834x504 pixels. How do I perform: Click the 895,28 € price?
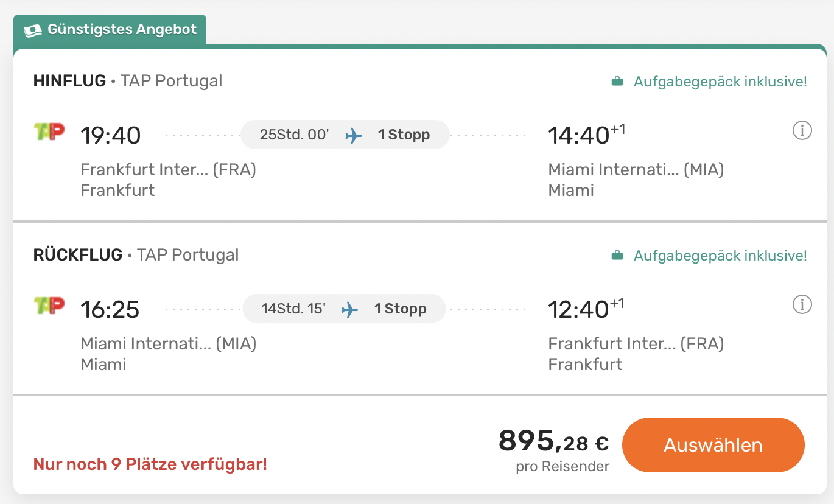coord(553,441)
